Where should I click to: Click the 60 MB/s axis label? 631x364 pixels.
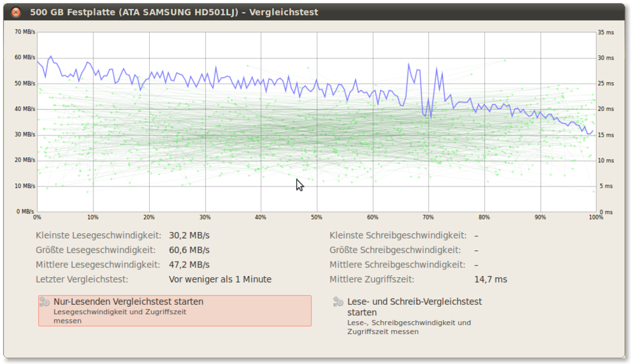(x=25, y=58)
